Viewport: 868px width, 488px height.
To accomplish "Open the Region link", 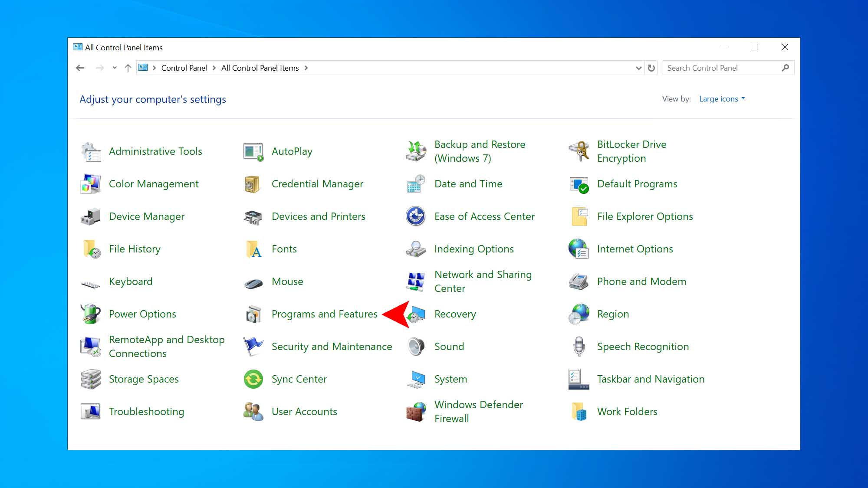I will tap(613, 314).
